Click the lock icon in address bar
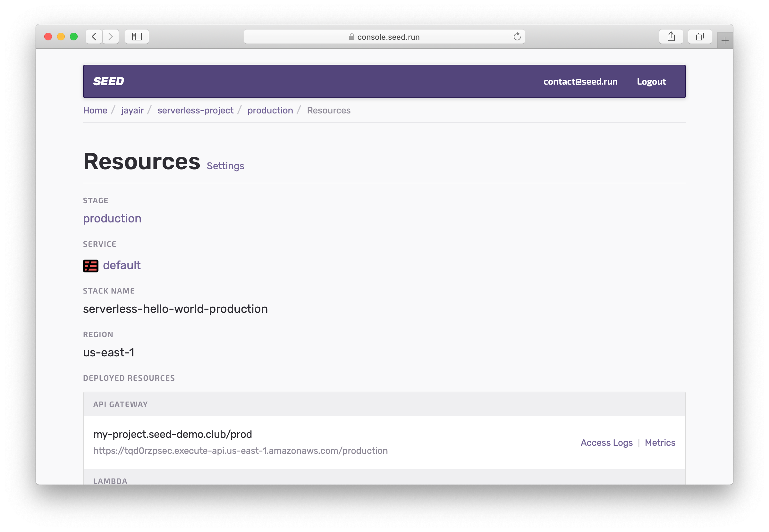 click(351, 37)
